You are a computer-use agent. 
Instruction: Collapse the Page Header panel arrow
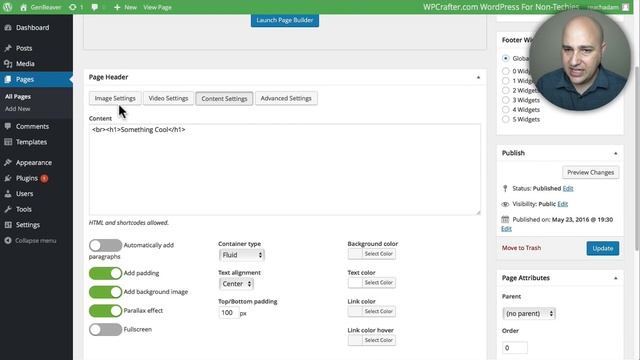[x=478, y=77]
